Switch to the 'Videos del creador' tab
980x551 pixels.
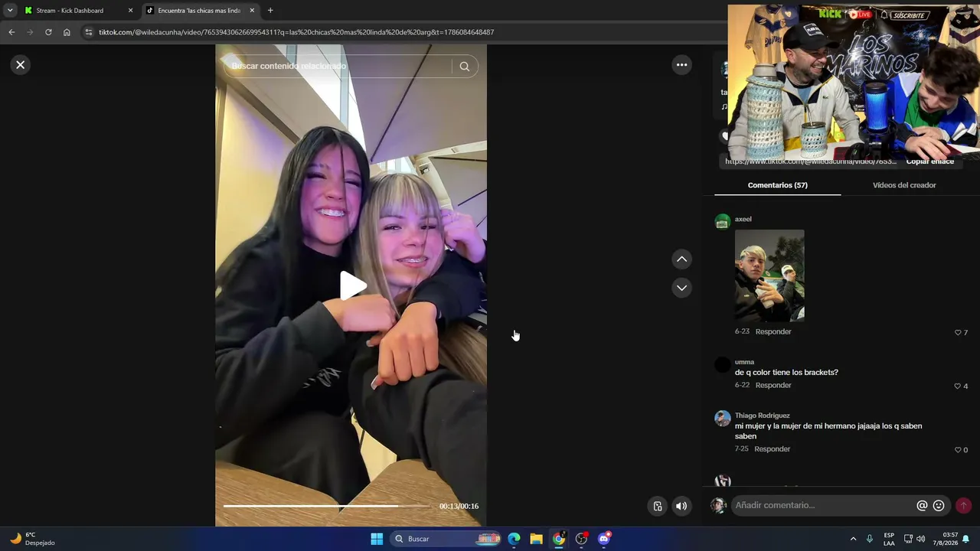(904, 185)
